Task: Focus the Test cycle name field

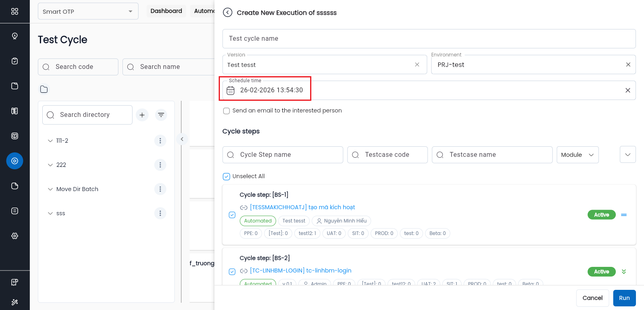Action: [x=429, y=39]
